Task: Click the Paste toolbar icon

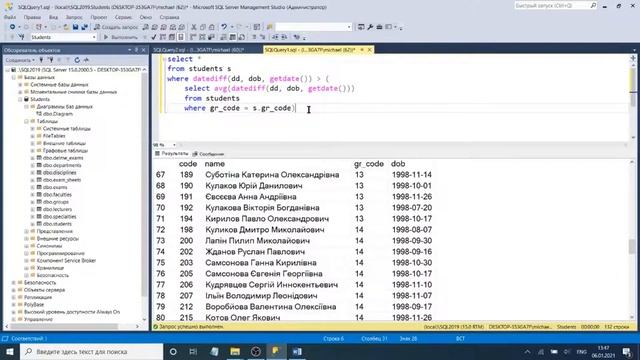Action: tap(211, 27)
